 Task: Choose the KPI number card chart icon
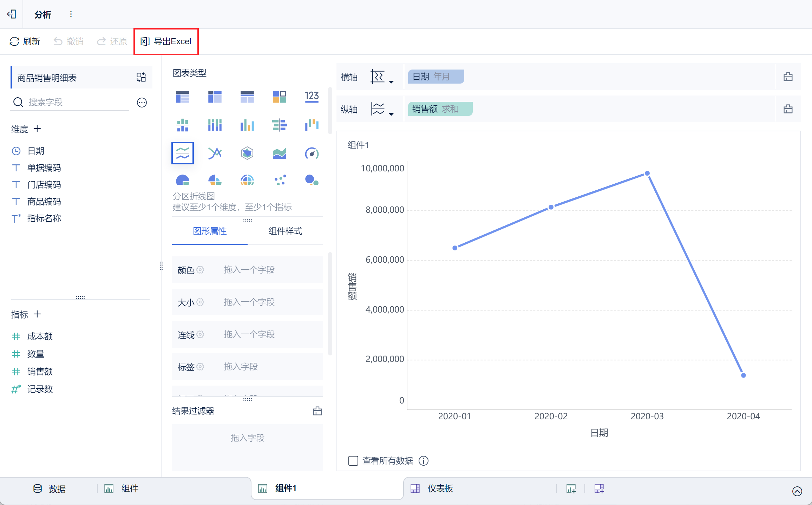[x=312, y=96]
